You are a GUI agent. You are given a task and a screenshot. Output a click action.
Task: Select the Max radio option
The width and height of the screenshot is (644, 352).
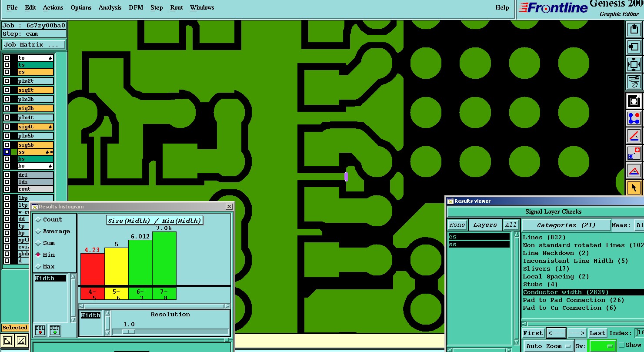coord(38,267)
